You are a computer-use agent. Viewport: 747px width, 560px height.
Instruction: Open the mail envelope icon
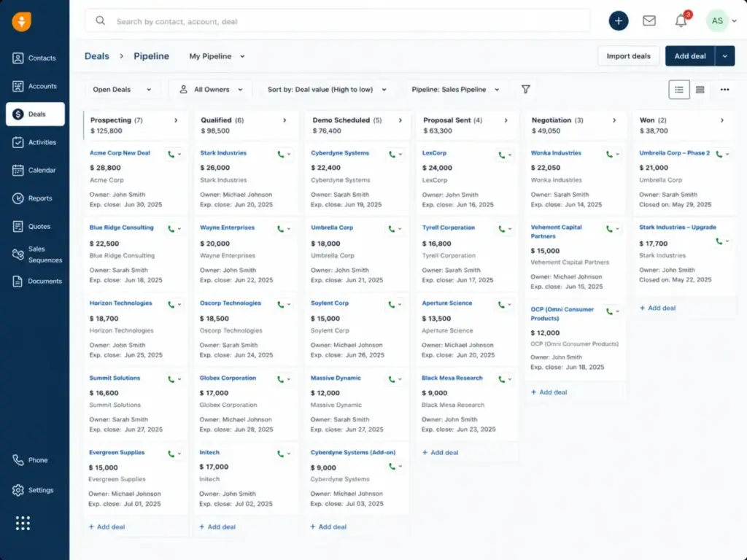tap(649, 20)
